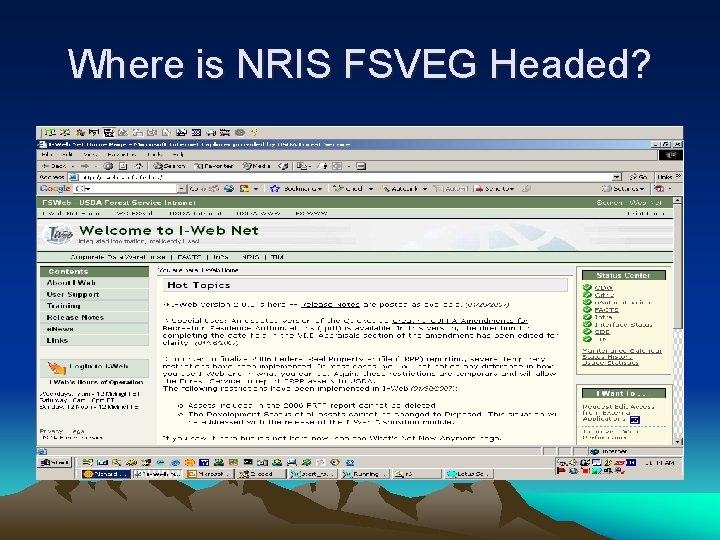This screenshot has width=720, height=540.
Task: Open Google toolbar Settings dropdown
Action: [x=623, y=189]
